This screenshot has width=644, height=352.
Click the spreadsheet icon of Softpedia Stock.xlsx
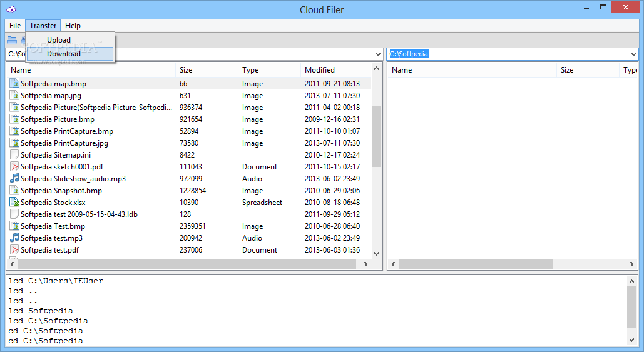14,203
